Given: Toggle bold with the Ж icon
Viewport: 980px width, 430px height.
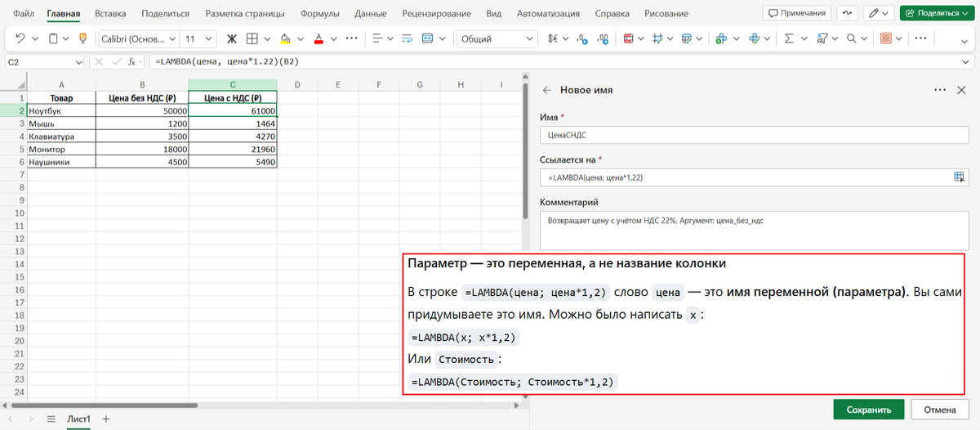Looking at the screenshot, I should tap(231, 38).
